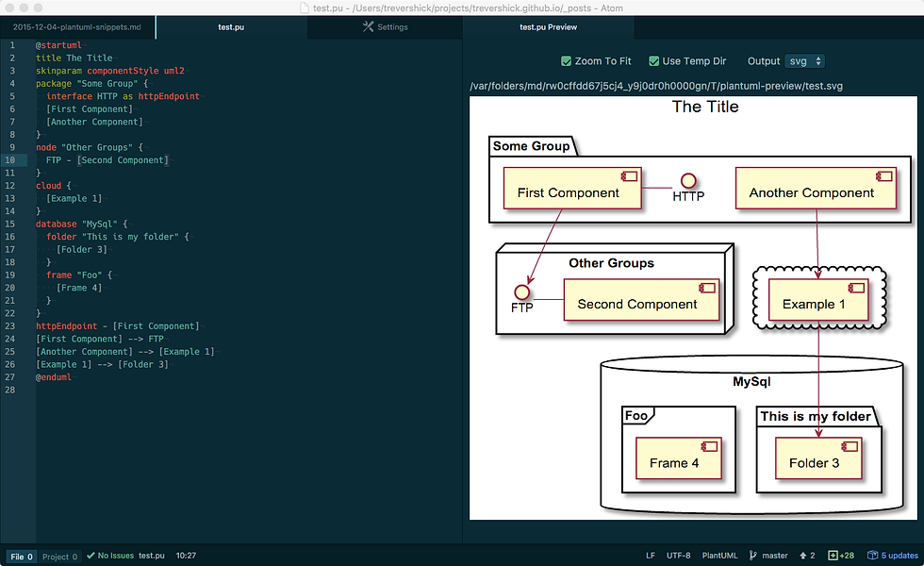Click the interface HTTP as httpEndpoint line

tap(123, 96)
